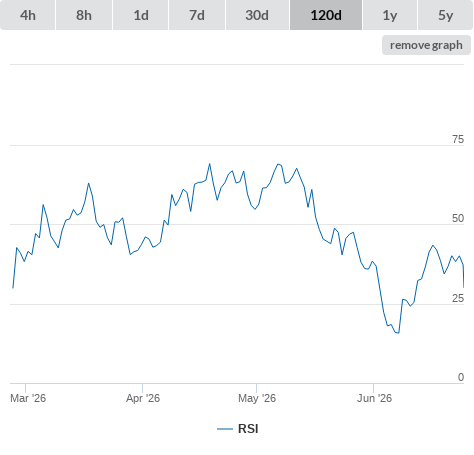Click the Apr '26 axis label
Viewport: 474px width, 455px height.
(x=143, y=398)
